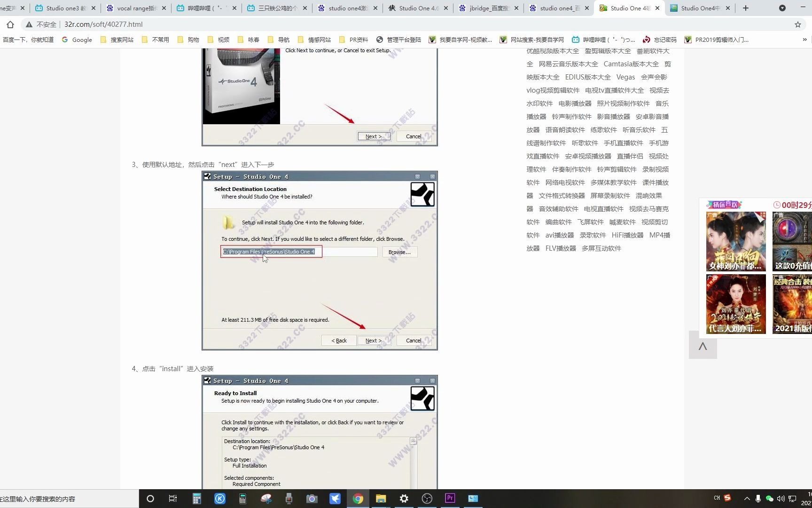Switch to the '三只铁公鸡' tab
The width and height of the screenshot is (812, 508).
click(x=276, y=8)
